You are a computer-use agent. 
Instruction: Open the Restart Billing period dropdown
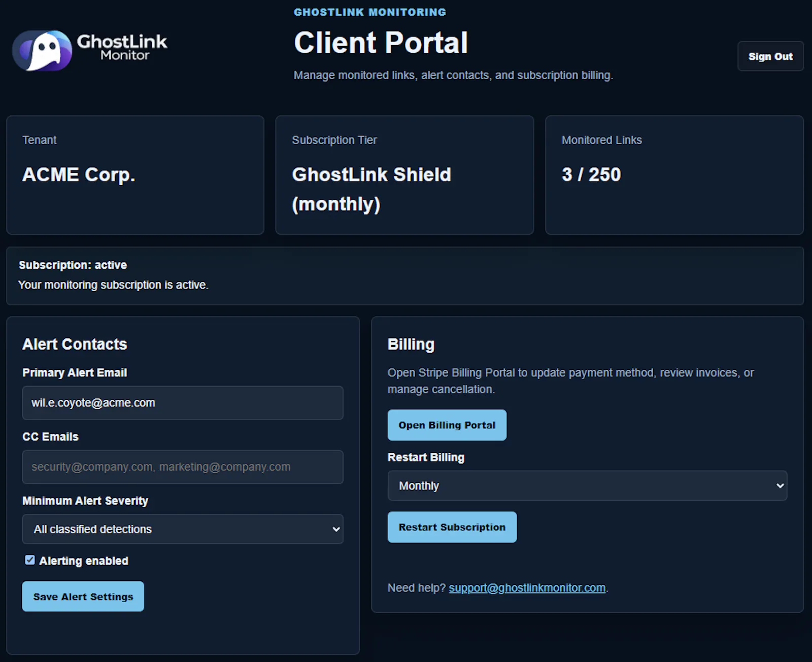(x=587, y=485)
